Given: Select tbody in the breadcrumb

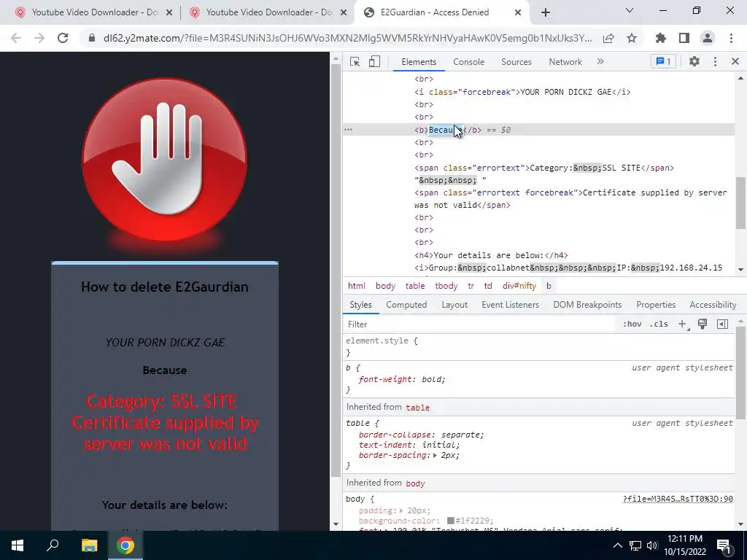Looking at the screenshot, I should [446, 286].
